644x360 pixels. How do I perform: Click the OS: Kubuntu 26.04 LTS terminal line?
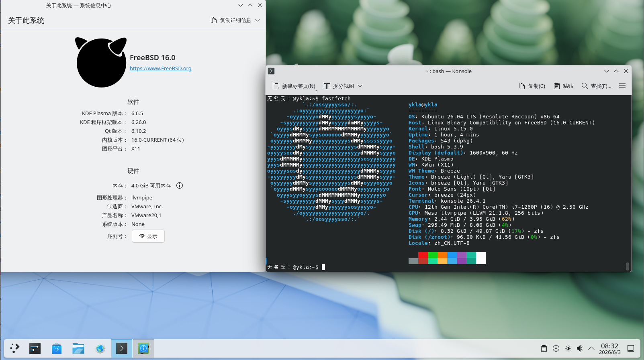tap(484, 117)
